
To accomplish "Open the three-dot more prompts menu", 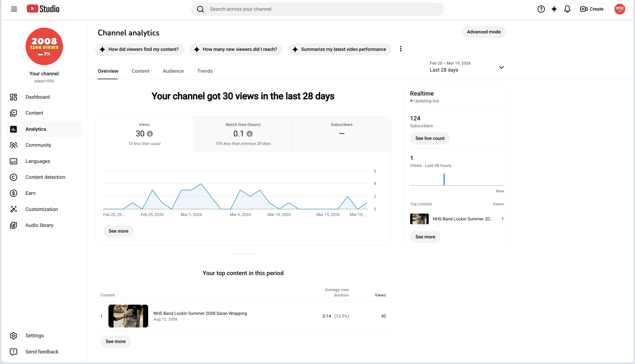I will (x=400, y=49).
